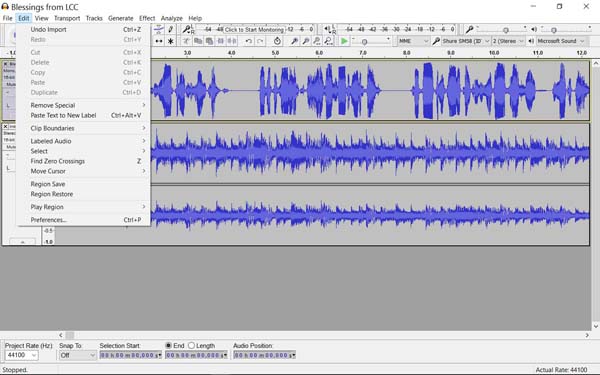
Task: Open the Tracks menu
Action: click(x=94, y=18)
